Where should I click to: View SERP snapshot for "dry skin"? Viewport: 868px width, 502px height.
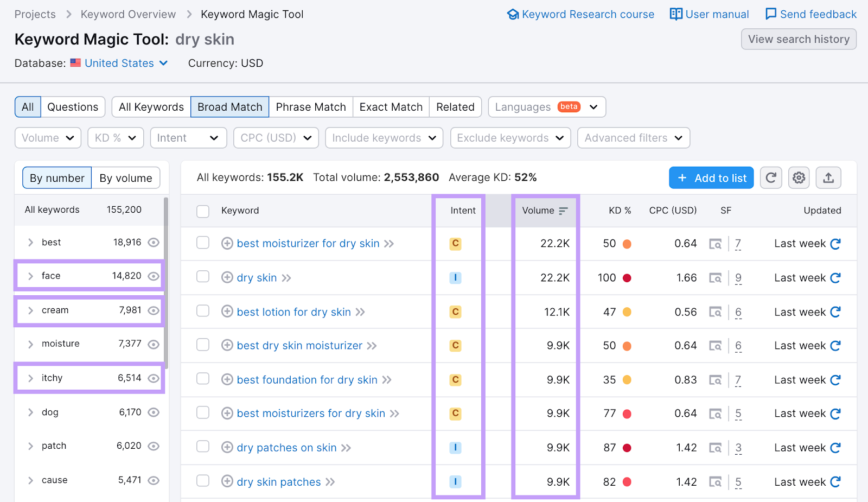tap(716, 277)
